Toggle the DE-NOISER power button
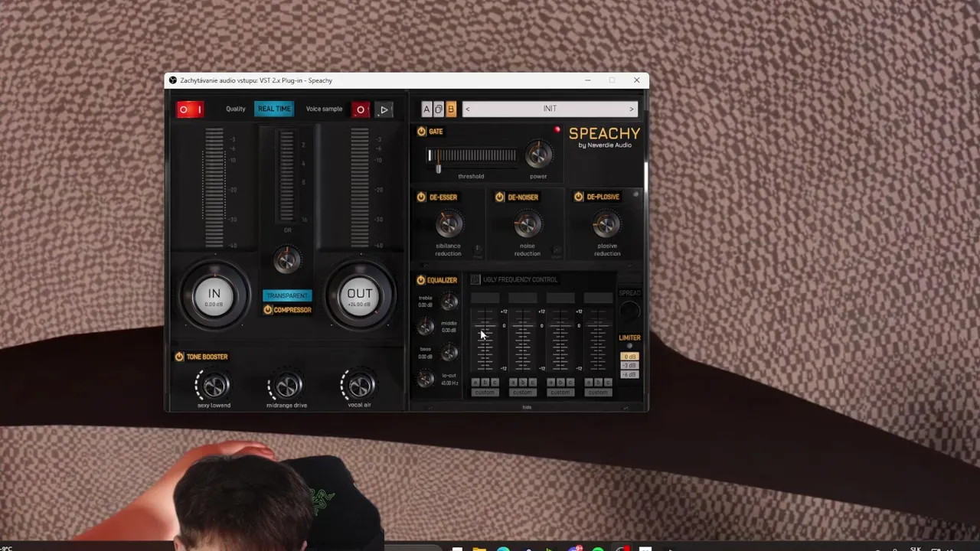This screenshot has width=980, height=551. [x=499, y=197]
